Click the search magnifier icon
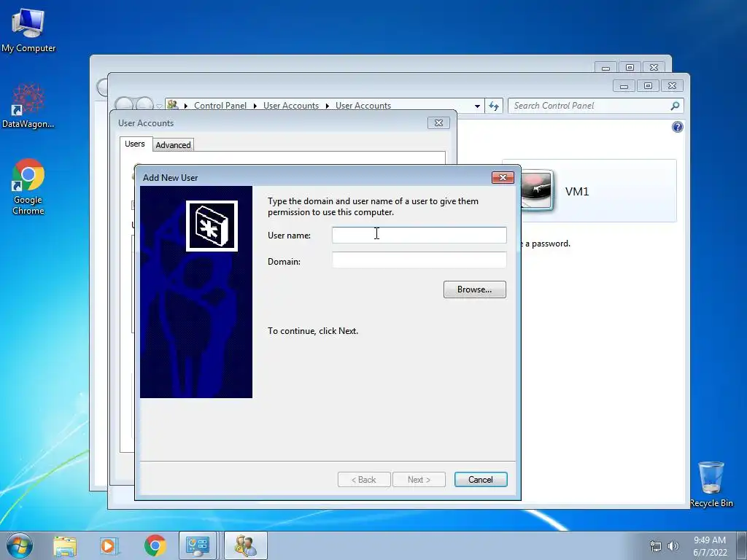The width and height of the screenshot is (747, 560). point(675,106)
